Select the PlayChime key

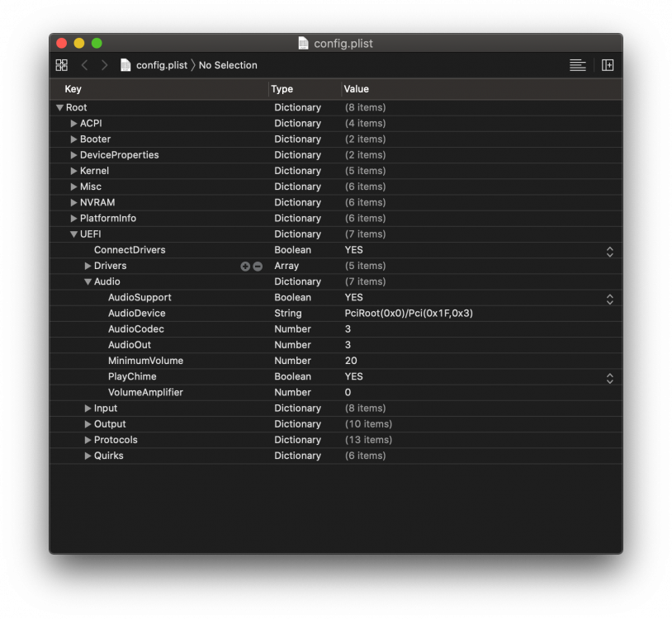(132, 376)
